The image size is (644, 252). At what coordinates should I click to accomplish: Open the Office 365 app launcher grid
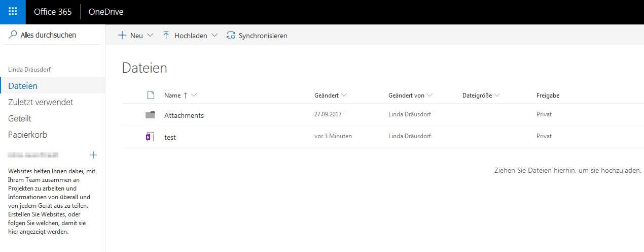tap(13, 12)
